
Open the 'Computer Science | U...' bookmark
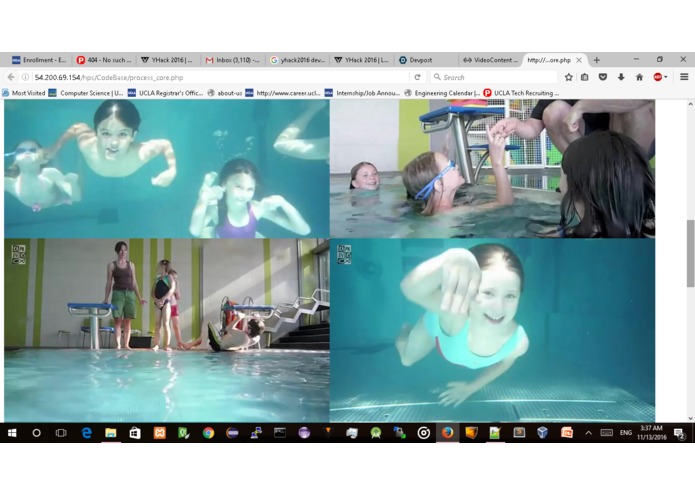86,93
